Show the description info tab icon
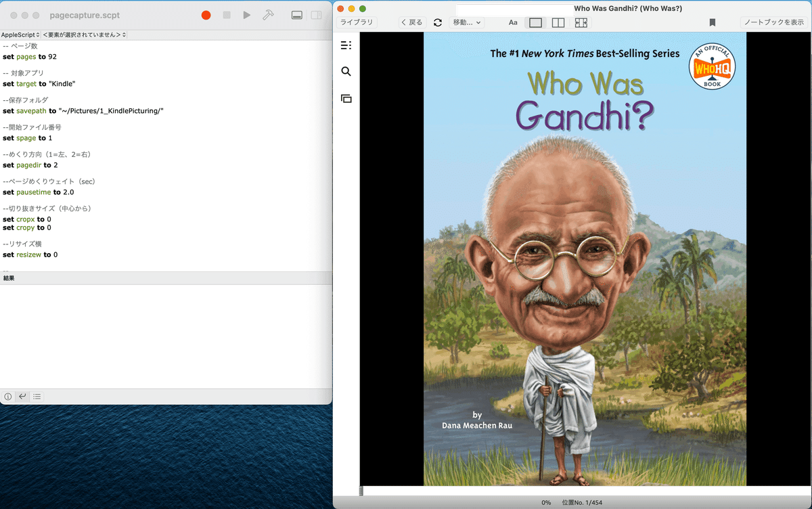 coord(8,397)
